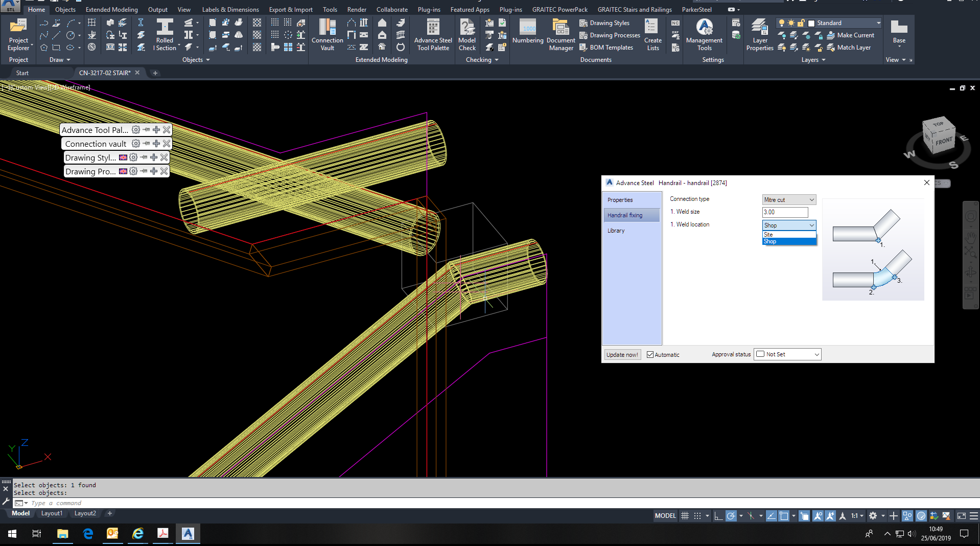Open the Connection Vault
The height and width of the screenshot is (546, 980).
tap(327, 34)
